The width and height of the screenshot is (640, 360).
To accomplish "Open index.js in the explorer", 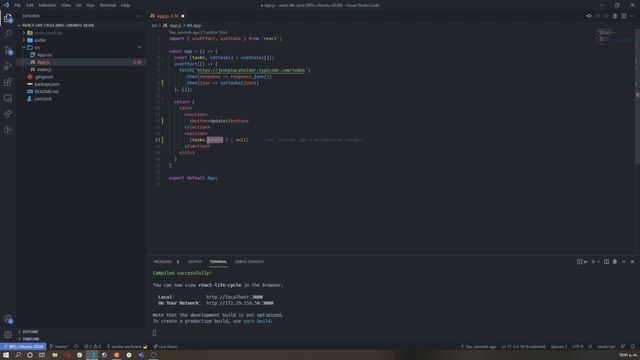I will (44, 69).
